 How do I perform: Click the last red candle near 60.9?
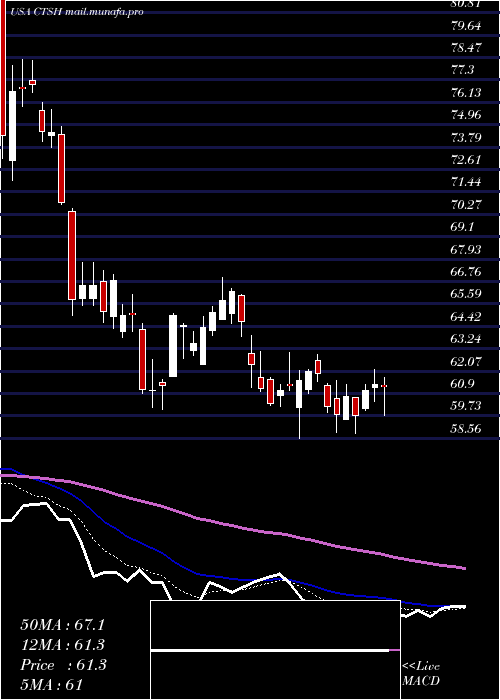click(384, 386)
